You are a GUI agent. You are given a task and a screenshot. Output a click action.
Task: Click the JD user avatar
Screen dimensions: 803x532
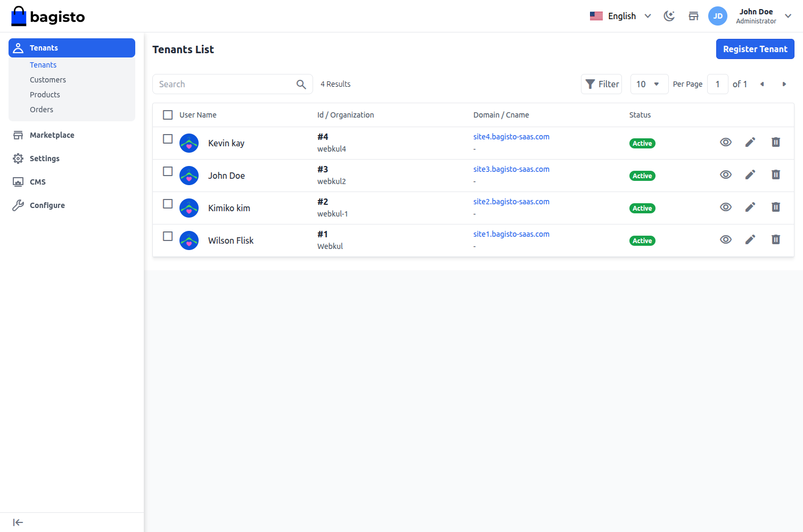(x=718, y=16)
